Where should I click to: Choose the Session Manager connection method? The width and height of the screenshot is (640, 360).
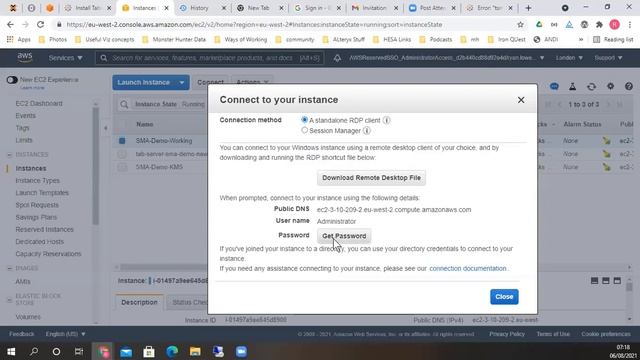(304, 130)
